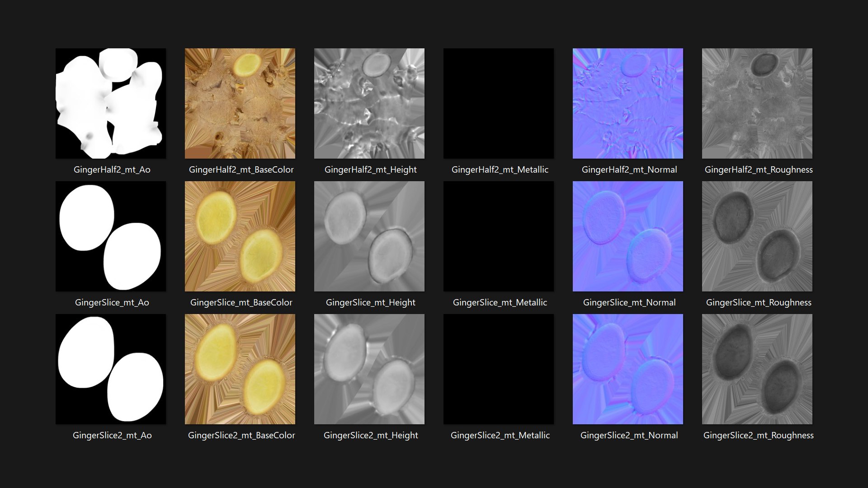The image size is (868, 488).
Task: Click the 'GingerSlice_mt_Normal' file name
Action: click(x=629, y=303)
